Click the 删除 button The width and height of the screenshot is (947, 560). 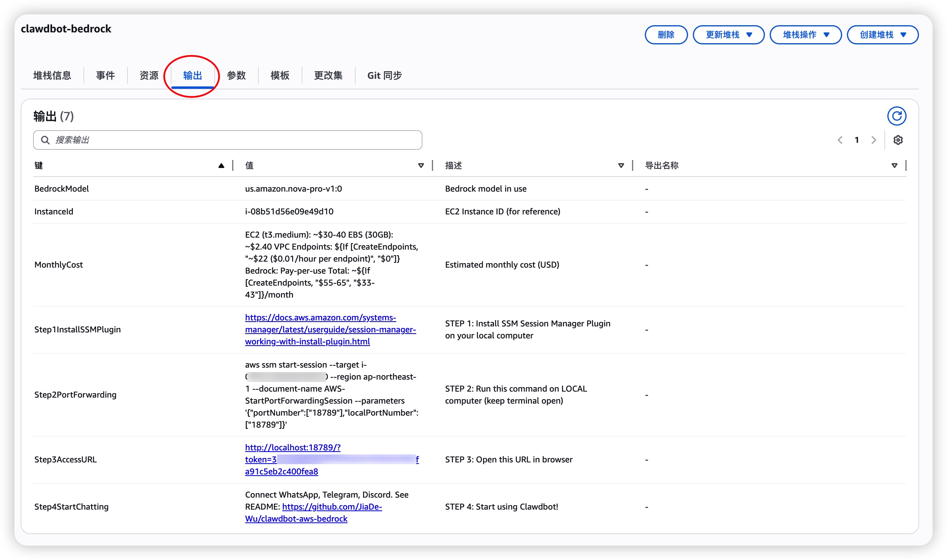point(666,35)
